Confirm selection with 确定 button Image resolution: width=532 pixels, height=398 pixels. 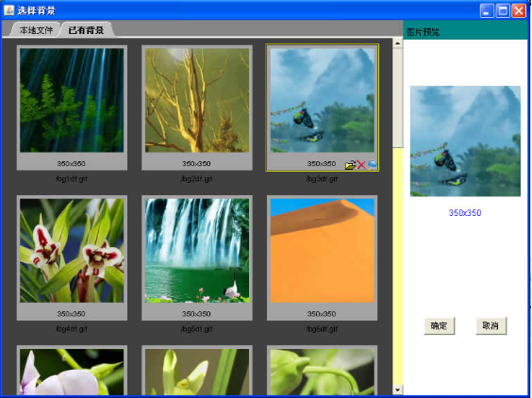(x=439, y=325)
